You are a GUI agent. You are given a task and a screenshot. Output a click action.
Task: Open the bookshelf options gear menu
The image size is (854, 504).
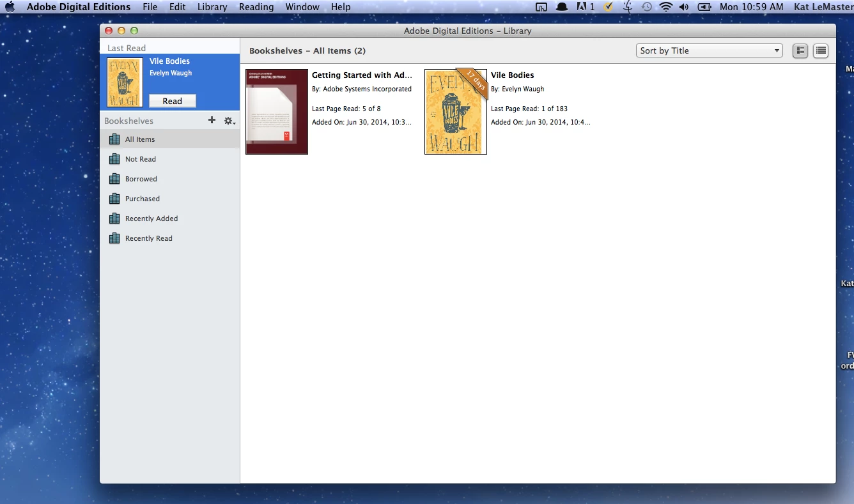pyautogui.click(x=229, y=121)
